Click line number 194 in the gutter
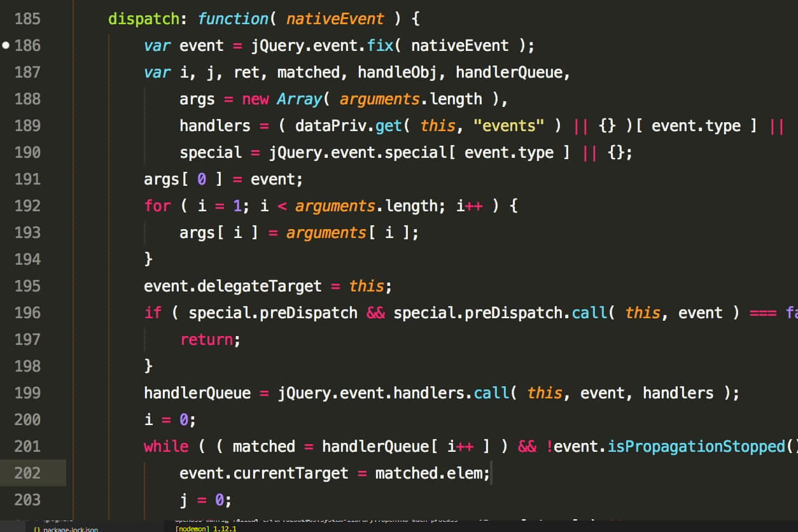 point(27,259)
